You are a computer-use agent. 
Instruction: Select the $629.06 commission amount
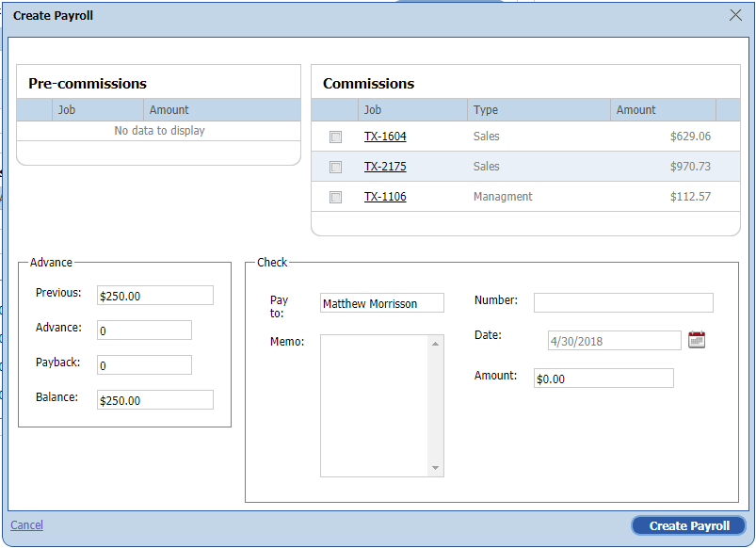pos(690,137)
